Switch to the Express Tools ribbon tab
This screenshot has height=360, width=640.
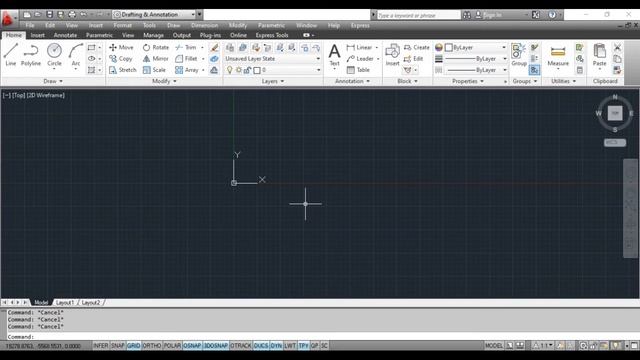pos(272,35)
